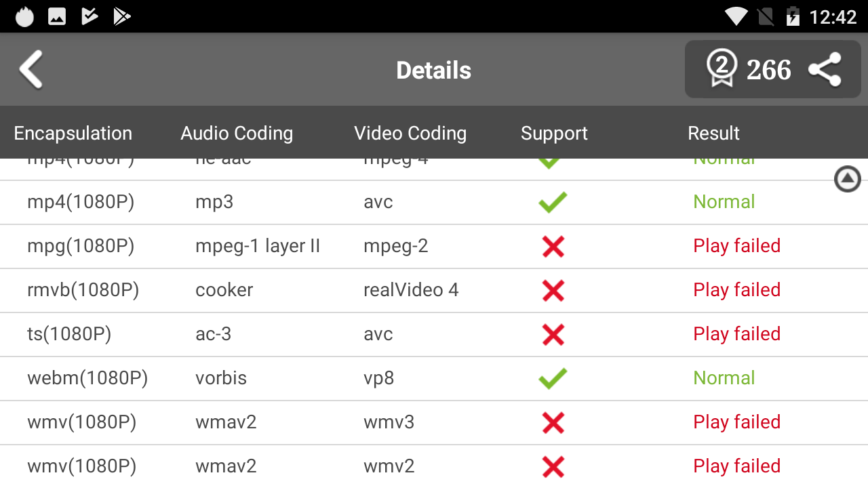Image resolution: width=868 pixels, height=488 pixels.
Task: Click the red X in mpg row
Action: [553, 246]
